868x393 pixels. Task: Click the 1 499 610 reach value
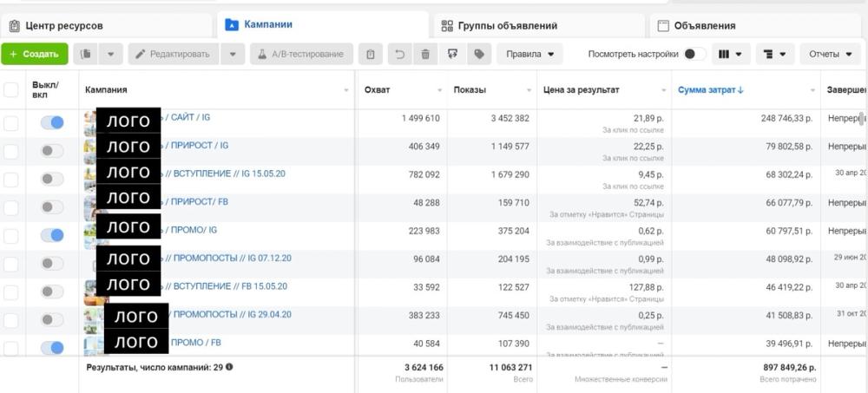coord(421,119)
